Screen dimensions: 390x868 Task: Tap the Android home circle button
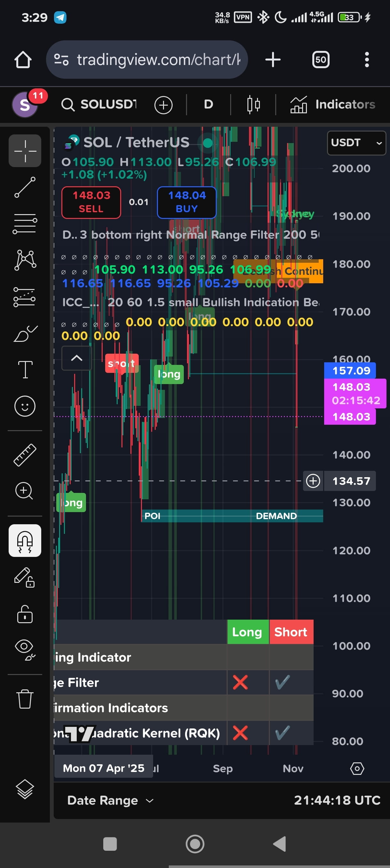195,844
